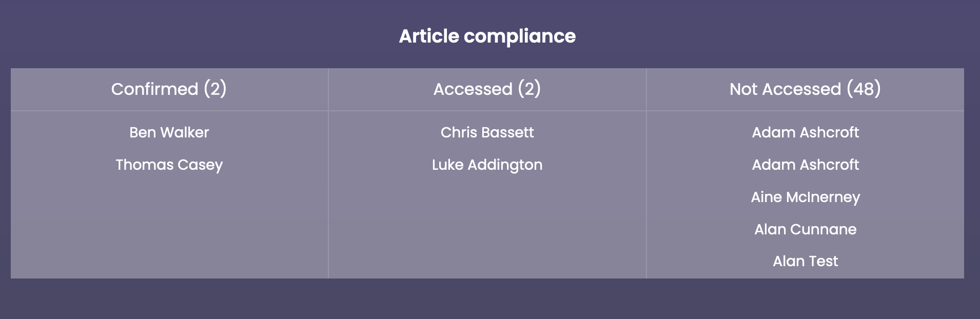Select the Accessed (2) column header
Viewport: 980px width, 319px height.
(x=487, y=89)
